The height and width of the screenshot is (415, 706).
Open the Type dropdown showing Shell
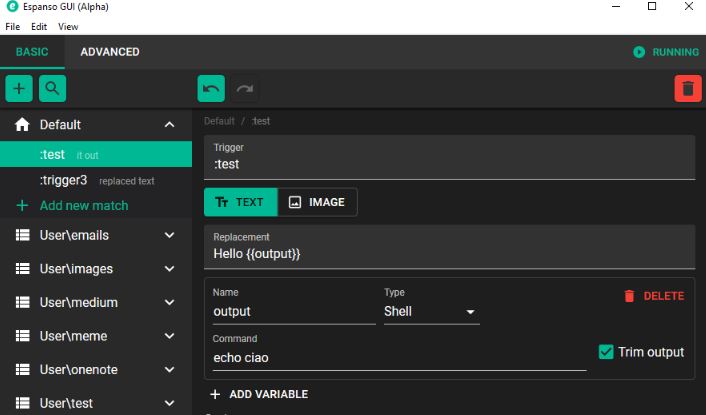pos(431,311)
